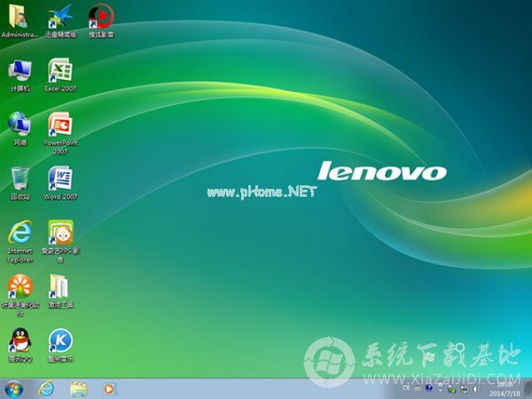Launch the Internet Explorer desktop icon
The width and height of the screenshot is (532, 399).
tap(20, 241)
